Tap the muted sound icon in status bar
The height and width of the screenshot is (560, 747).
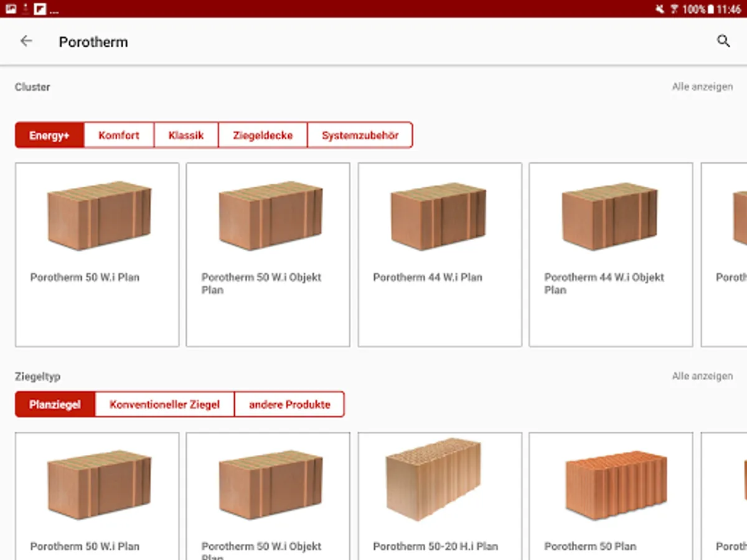[660, 9]
